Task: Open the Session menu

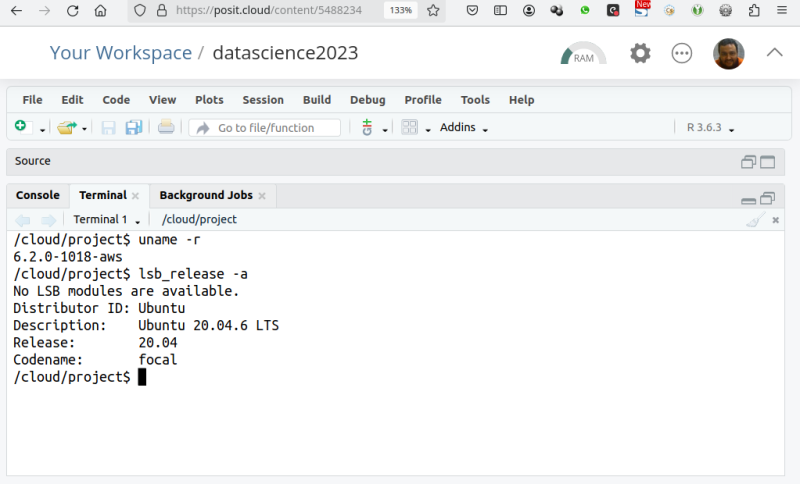Action: [262, 100]
